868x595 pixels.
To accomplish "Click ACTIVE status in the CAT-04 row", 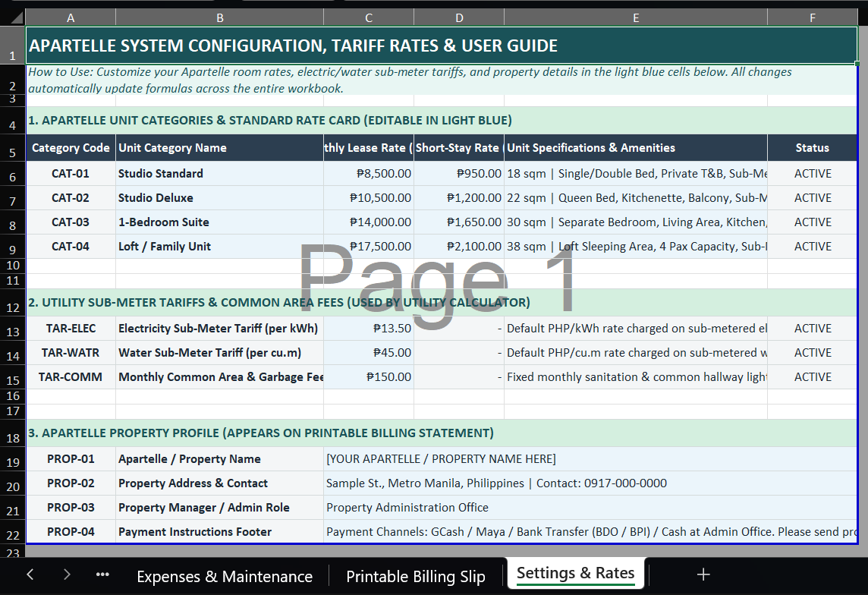I will coord(812,247).
